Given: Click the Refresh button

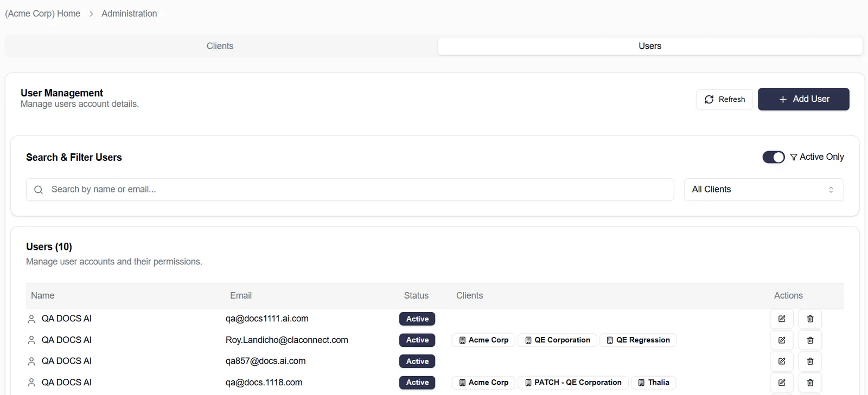Looking at the screenshot, I should tap(724, 99).
